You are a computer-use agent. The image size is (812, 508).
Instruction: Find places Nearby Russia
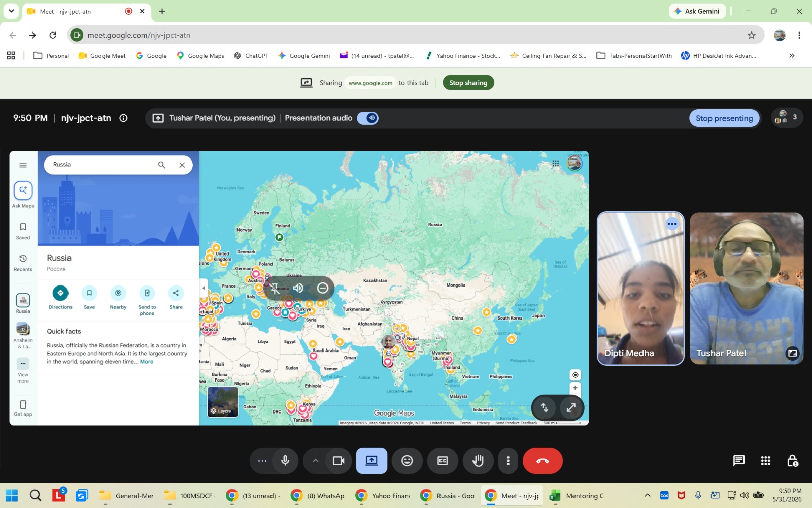118,297
